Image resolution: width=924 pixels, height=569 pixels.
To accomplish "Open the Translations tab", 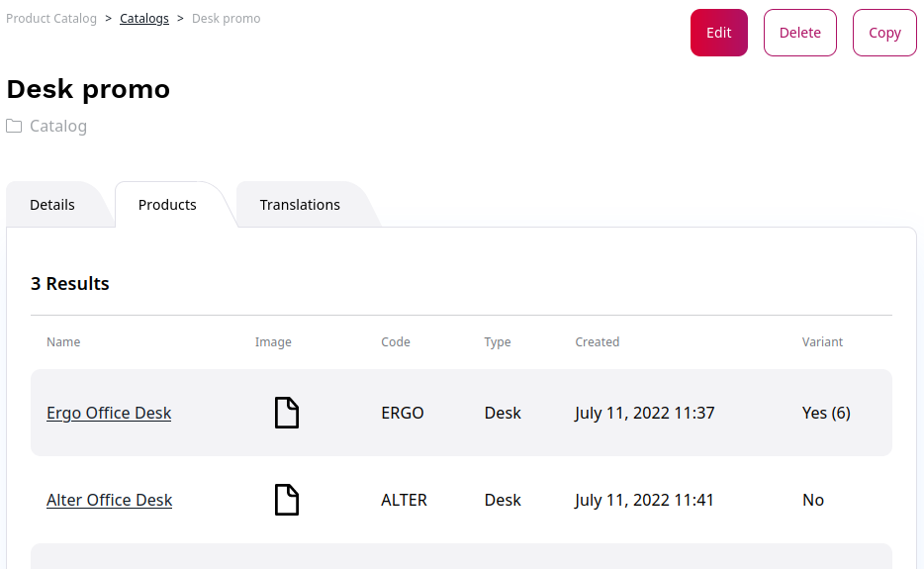I will pos(300,205).
